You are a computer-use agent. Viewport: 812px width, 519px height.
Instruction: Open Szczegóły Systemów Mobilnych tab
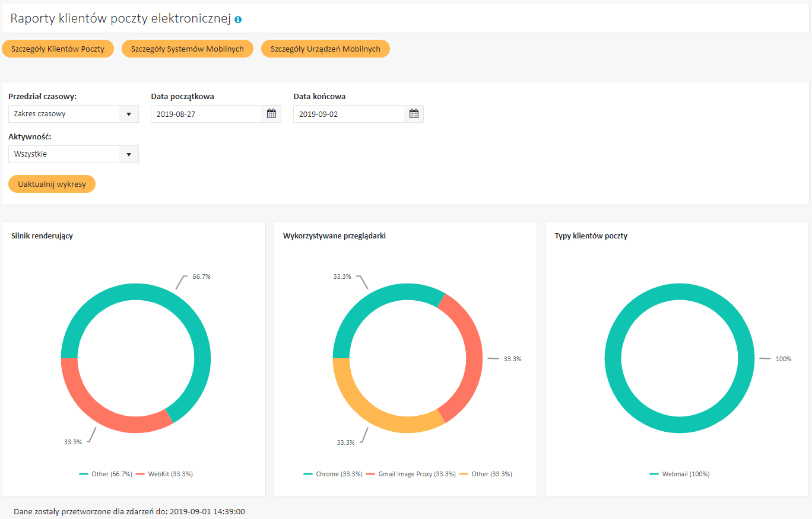pos(188,49)
